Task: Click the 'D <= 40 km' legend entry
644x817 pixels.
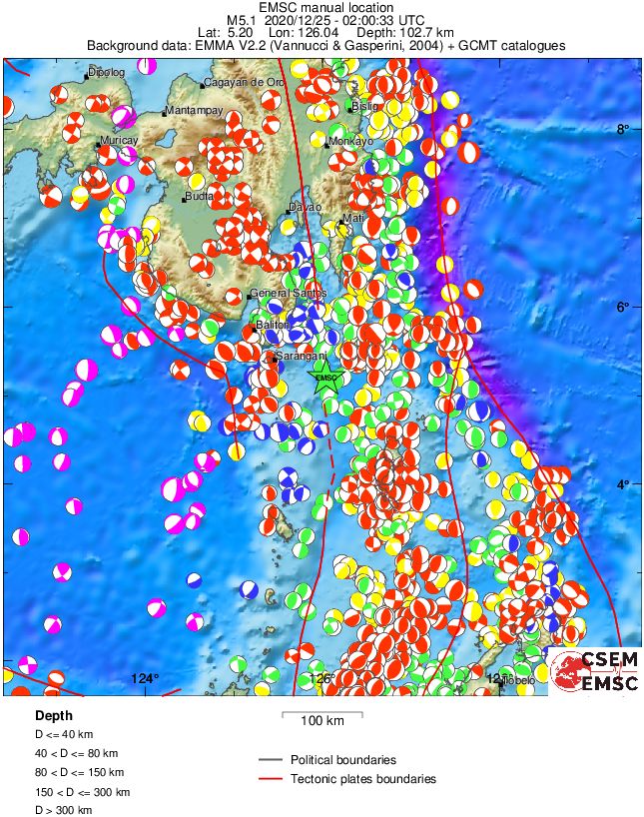Action: coord(64,735)
